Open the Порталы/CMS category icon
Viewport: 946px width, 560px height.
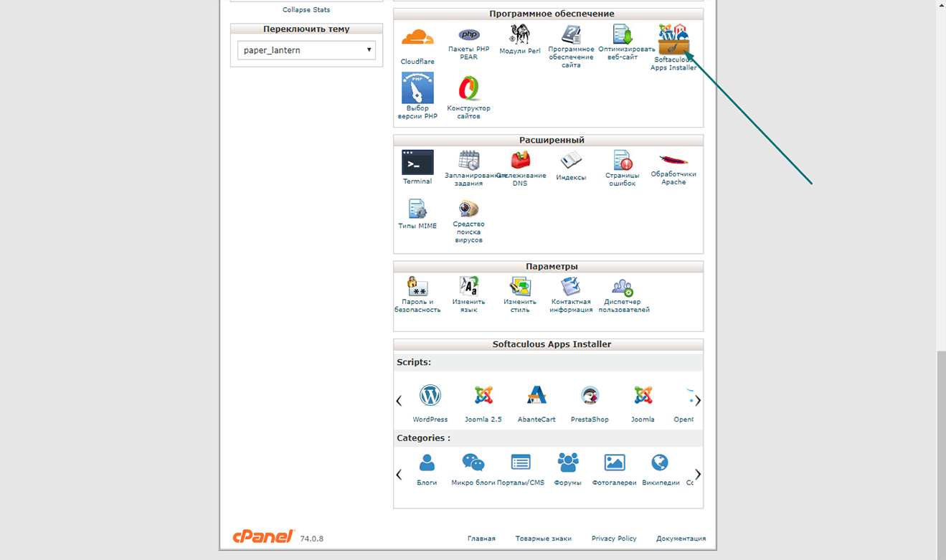click(521, 462)
